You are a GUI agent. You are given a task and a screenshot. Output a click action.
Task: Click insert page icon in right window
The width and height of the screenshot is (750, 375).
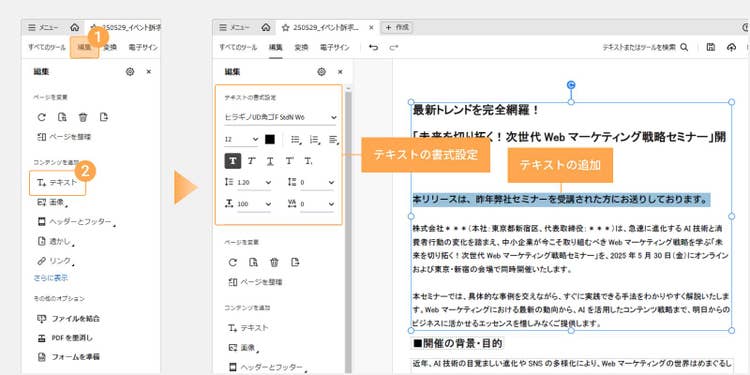(x=296, y=262)
